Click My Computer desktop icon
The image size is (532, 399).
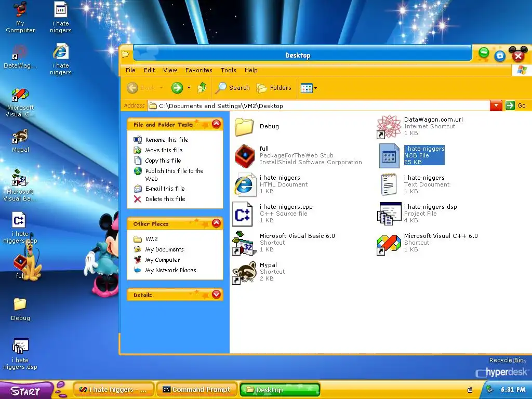pos(20,17)
